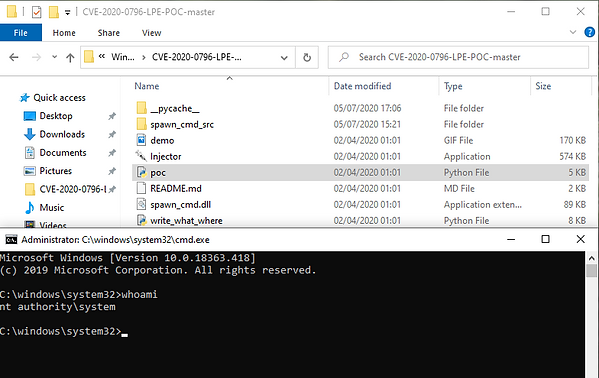Open Pictures in navigation pane
Viewport: 599px width, 378px height.
[x=55, y=171]
